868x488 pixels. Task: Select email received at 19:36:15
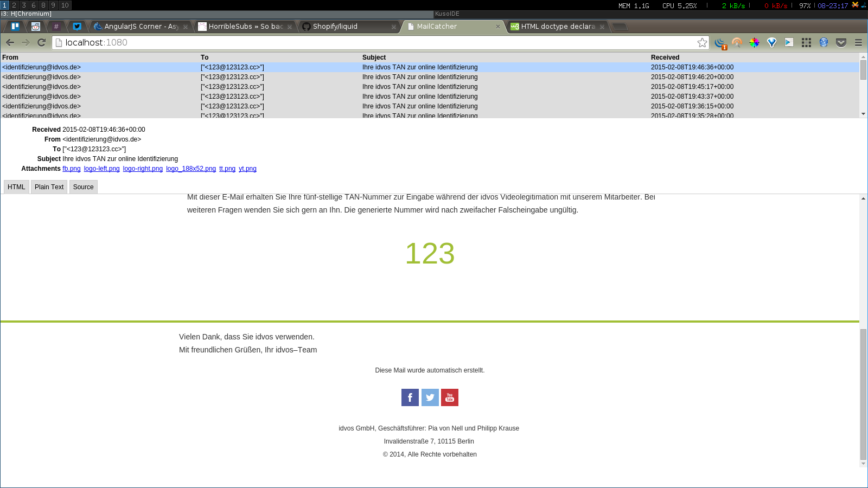[x=430, y=106]
